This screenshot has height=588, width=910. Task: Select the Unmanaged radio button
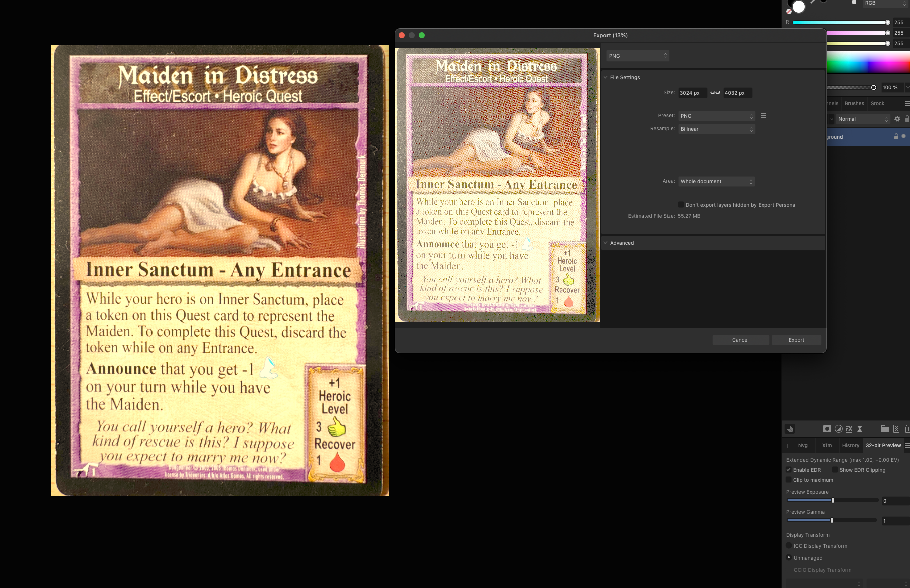click(789, 558)
